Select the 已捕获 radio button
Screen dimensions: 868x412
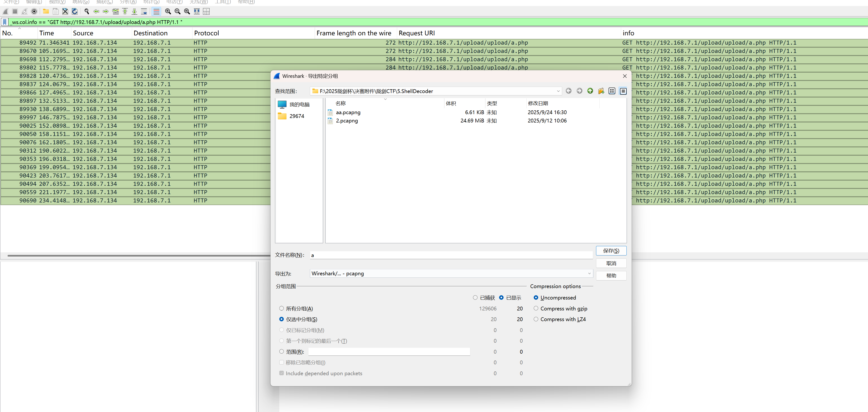(475, 298)
